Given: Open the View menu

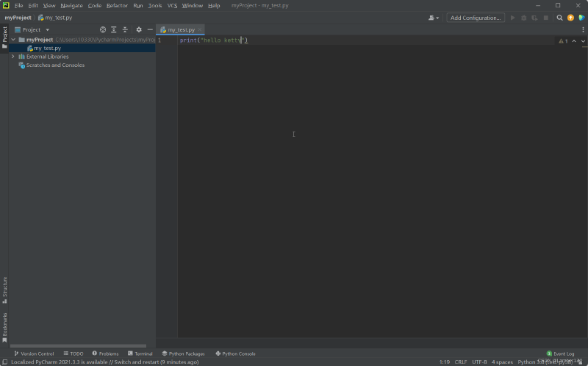Looking at the screenshot, I should click(x=49, y=6).
